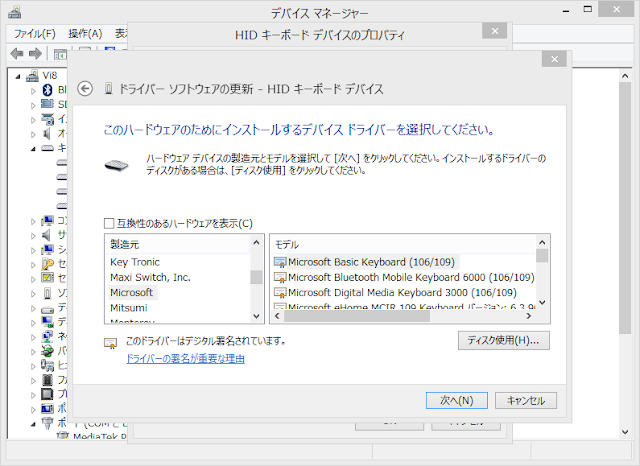Click the ports (COM) category icon

(47, 423)
